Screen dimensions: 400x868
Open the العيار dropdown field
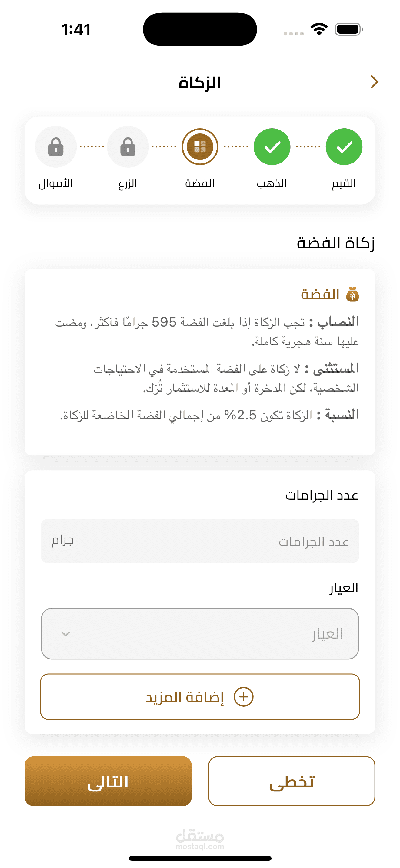pyautogui.click(x=200, y=633)
